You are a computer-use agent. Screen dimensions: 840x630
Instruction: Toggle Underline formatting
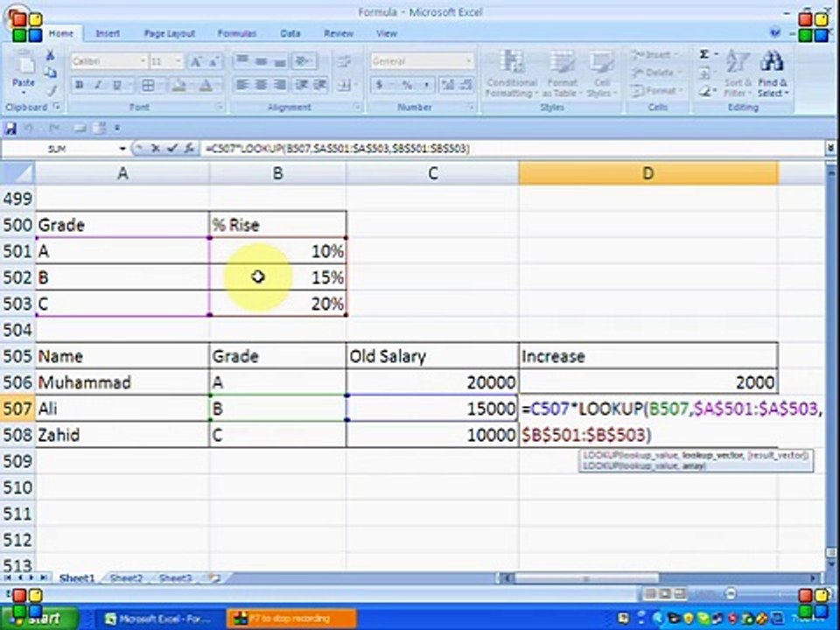(115, 85)
